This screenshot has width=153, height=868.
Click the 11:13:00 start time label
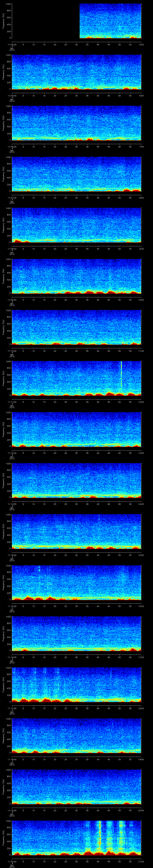tap(12, 504)
